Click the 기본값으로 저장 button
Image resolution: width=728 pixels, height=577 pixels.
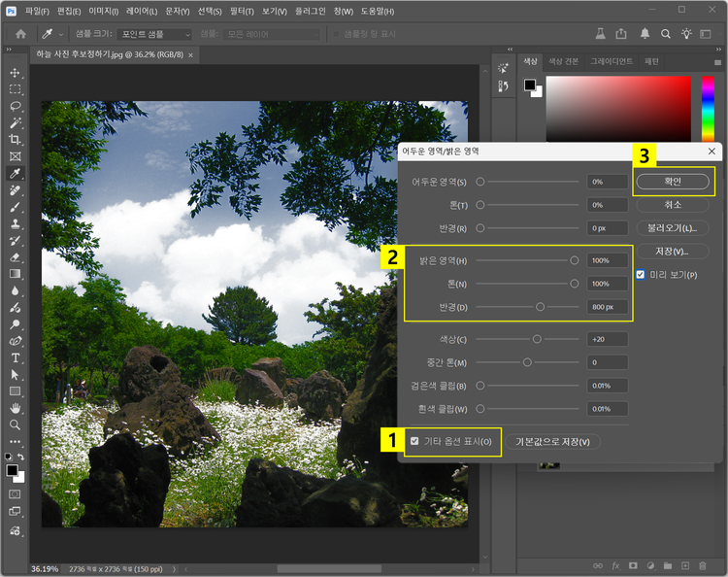[x=552, y=441]
